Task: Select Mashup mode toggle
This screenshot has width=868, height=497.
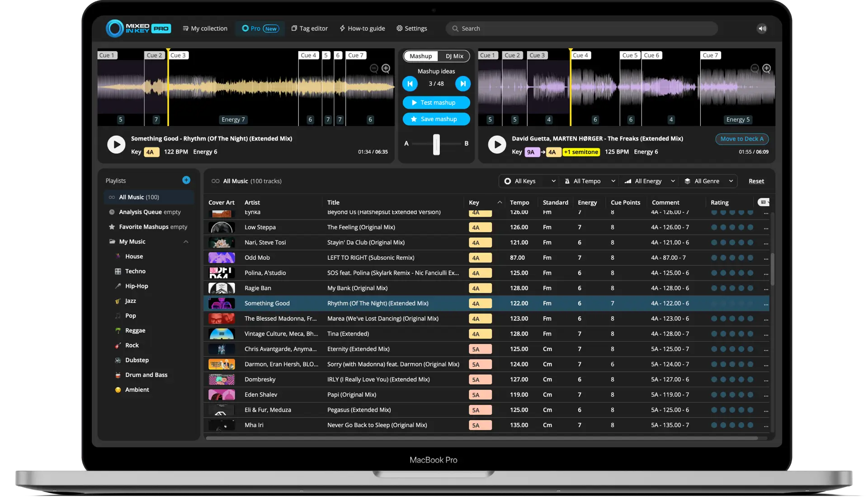Action: pos(420,56)
